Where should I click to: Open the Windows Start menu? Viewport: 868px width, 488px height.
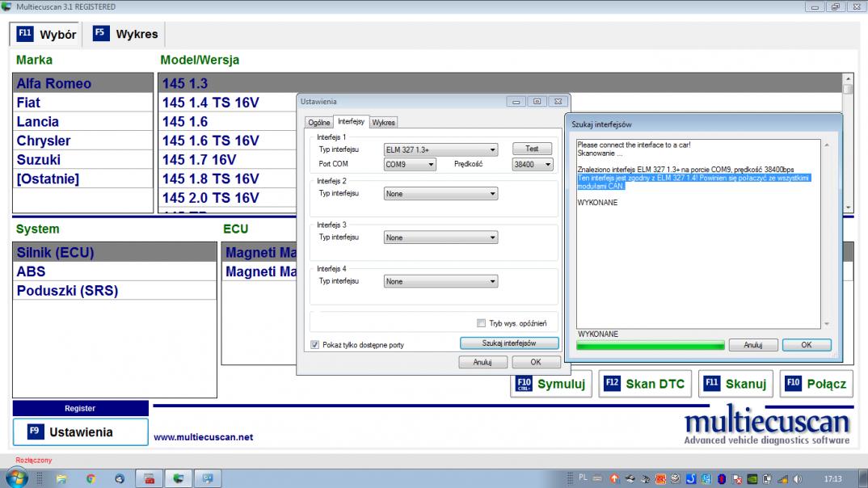click(x=17, y=478)
